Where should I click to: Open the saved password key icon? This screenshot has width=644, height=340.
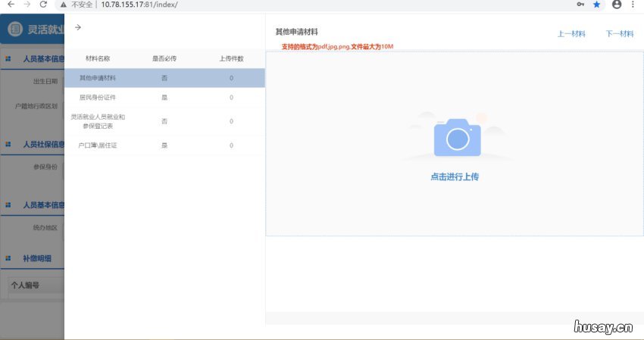click(580, 4)
